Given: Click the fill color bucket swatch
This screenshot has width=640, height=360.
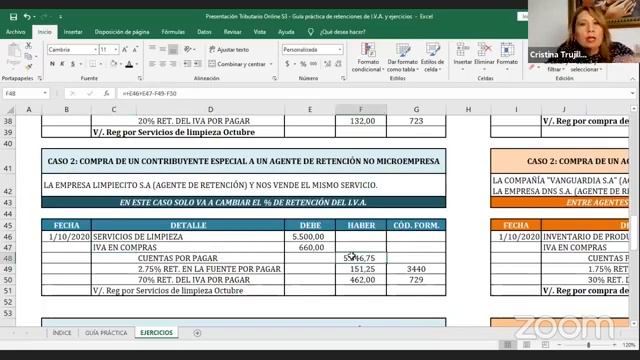Looking at the screenshot, I should (113, 64).
